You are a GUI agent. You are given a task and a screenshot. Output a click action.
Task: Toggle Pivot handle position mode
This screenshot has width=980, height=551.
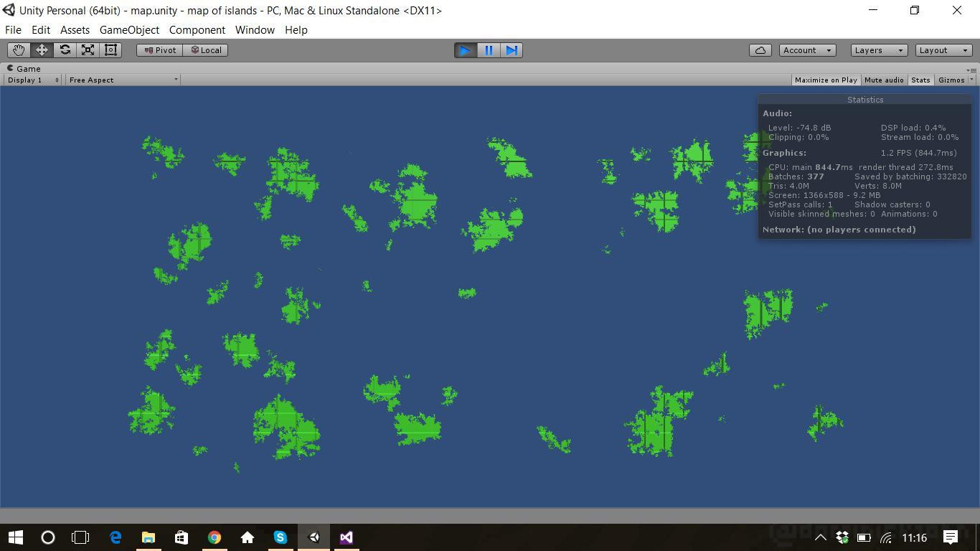pyautogui.click(x=160, y=50)
